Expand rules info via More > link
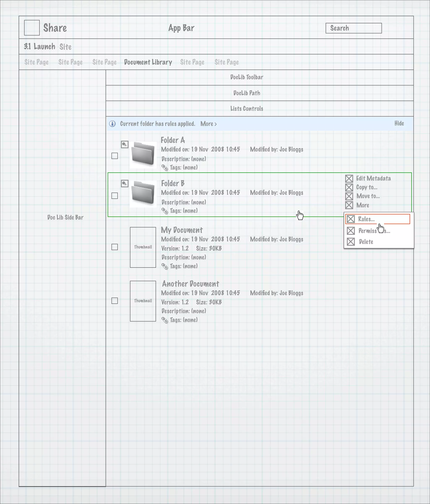 coord(208,124)
